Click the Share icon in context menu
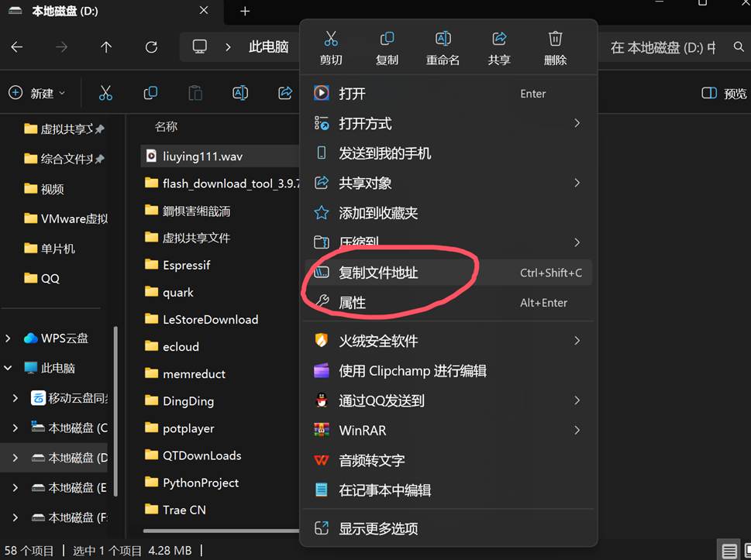The image size is (751, 560). coord(499,47)
